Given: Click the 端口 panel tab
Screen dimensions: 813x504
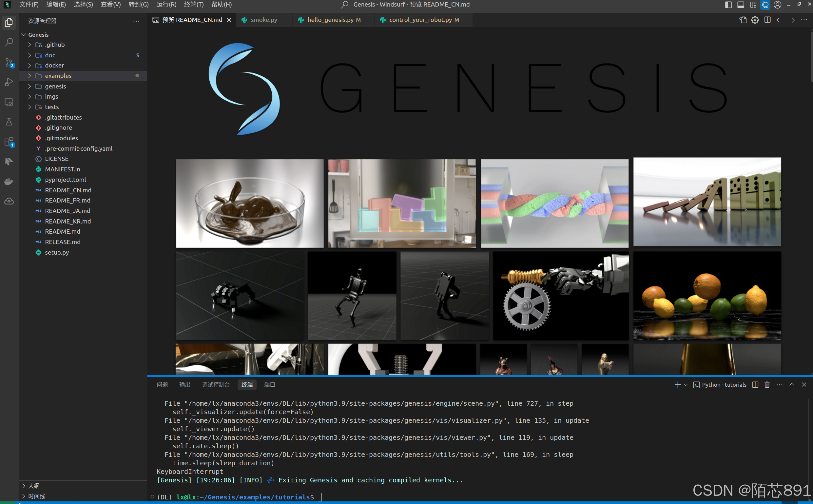Looking at the screenshot, I should coord(269,385).
